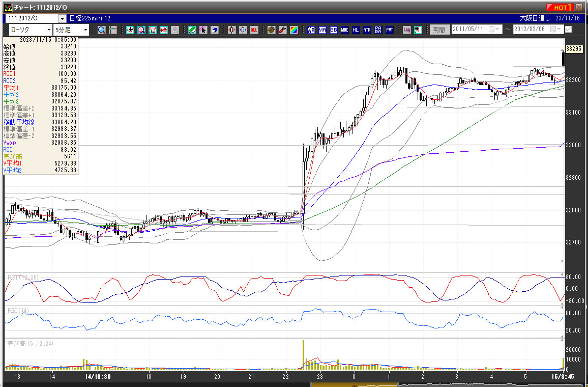Click the Vwap value row in legend
The image size is (588, 387).
[x=40, y=143]
